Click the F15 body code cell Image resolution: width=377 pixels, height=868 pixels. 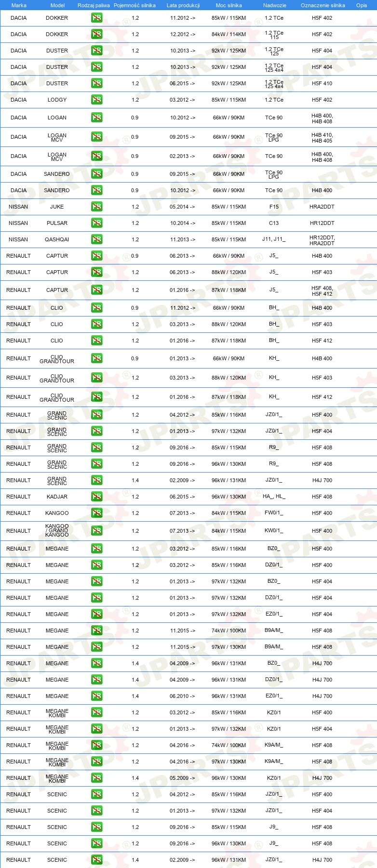pos(274,207)
